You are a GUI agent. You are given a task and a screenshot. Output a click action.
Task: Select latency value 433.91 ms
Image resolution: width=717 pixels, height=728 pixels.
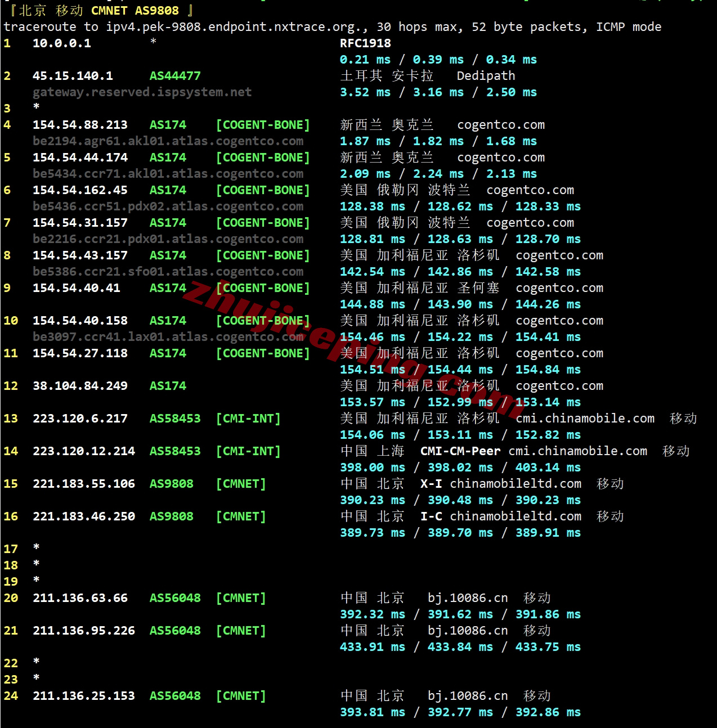point(373,647)
